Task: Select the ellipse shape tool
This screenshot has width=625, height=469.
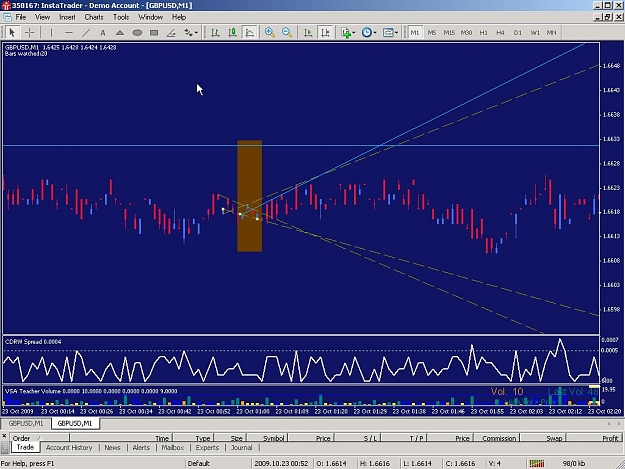Action: [137, 33]
